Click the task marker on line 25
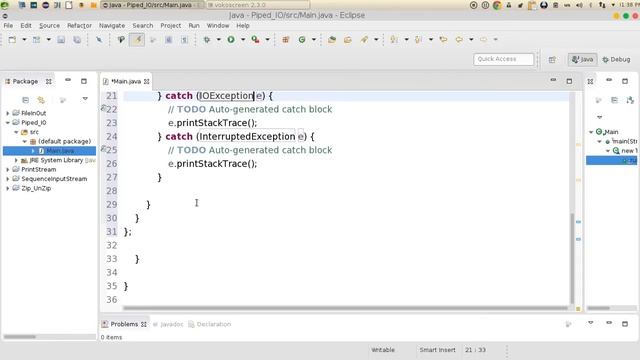 (x=103, y=149)
